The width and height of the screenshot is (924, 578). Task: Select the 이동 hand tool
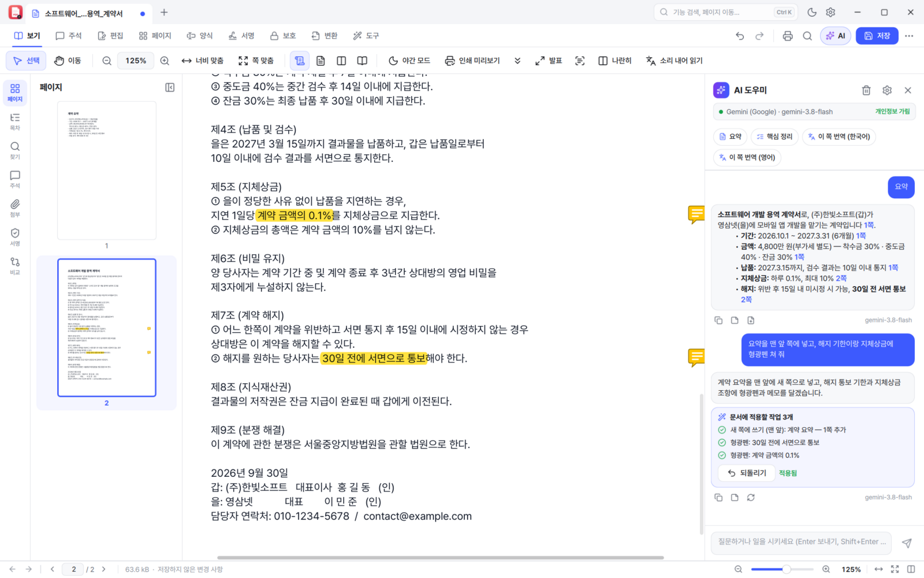pos(68,61)
